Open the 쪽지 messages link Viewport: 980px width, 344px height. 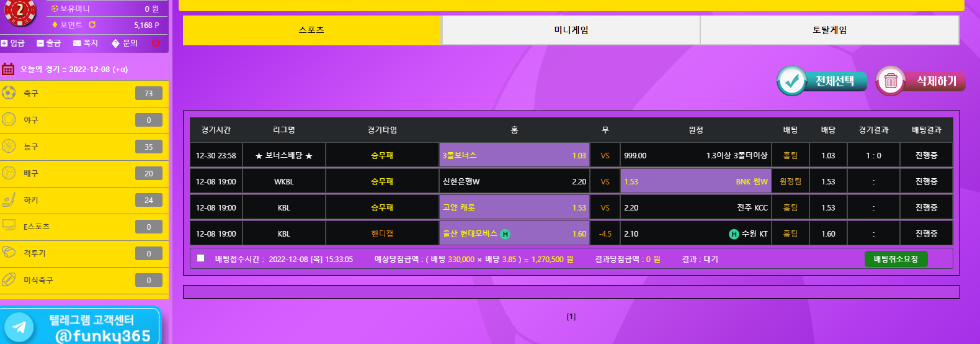pos(86,43)
